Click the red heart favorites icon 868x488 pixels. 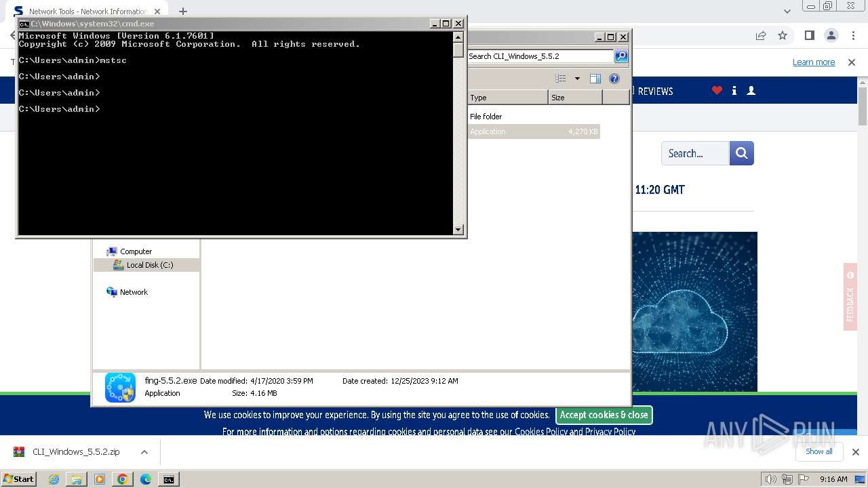pyautogui.click(x=717, y=90)
